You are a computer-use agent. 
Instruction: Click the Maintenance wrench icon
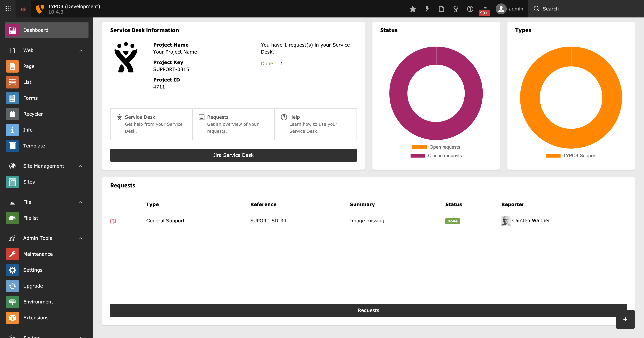tap(12, 254)
